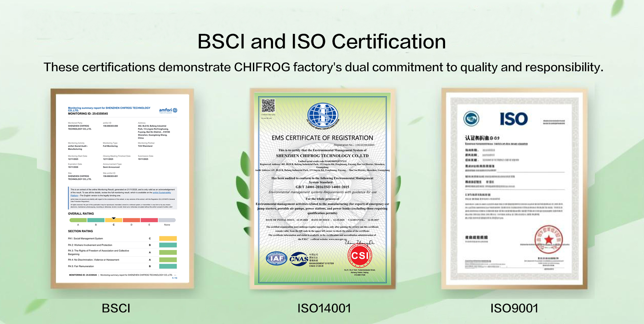Screen dimensions: 644x324
Task: Click the green PA4 No Discrimination rating swatch
Action: pos(168,260)
